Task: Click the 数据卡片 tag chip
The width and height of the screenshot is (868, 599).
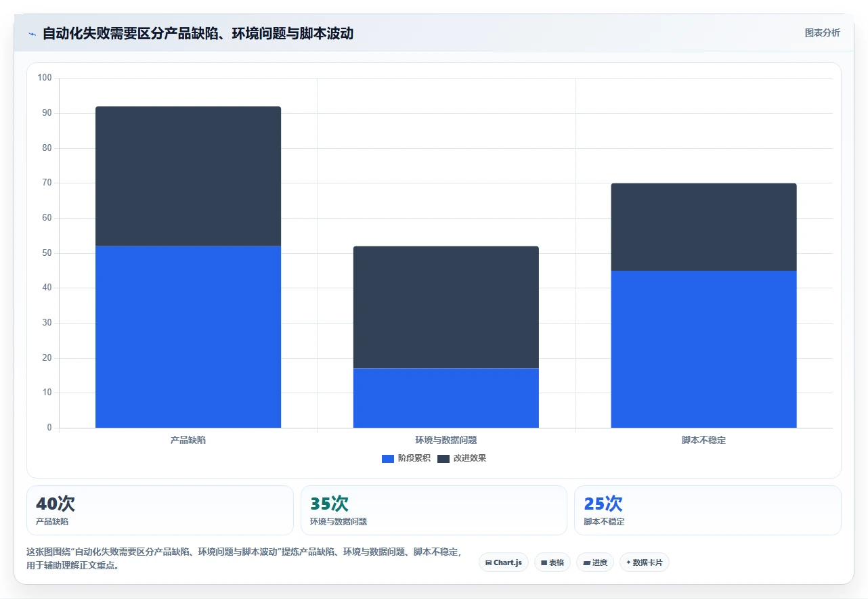Action: (x=645, y=562)
